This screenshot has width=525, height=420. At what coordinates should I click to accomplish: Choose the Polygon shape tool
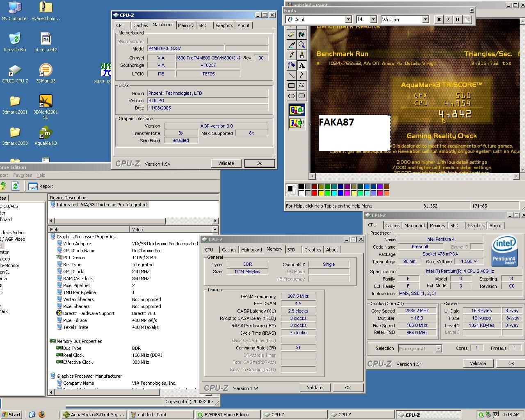(302, 86)
